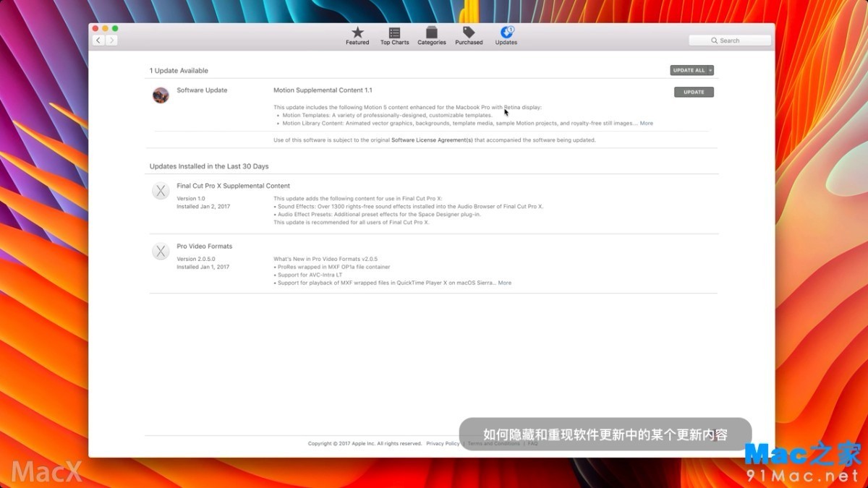Click the 'Copyright © 2017 Apple Inc.' footer text
Screen dimensions: 868x488
[x=365, y=443]
